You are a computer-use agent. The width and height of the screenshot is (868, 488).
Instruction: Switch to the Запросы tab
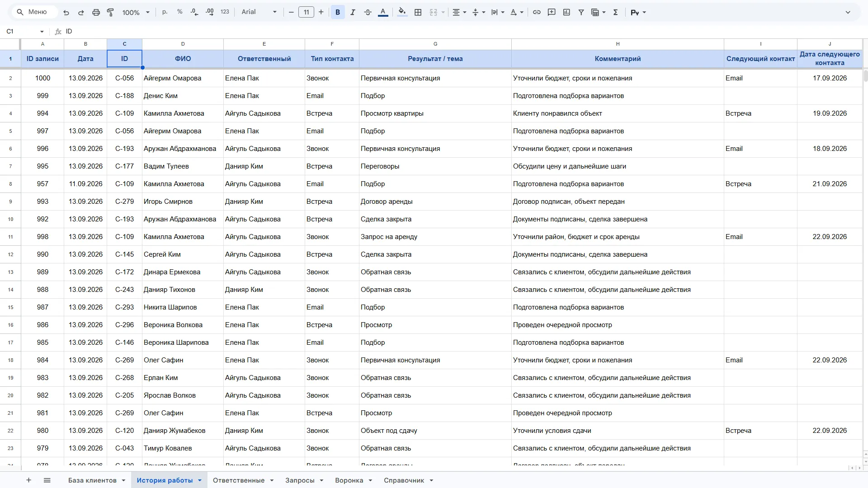point(304,480)
